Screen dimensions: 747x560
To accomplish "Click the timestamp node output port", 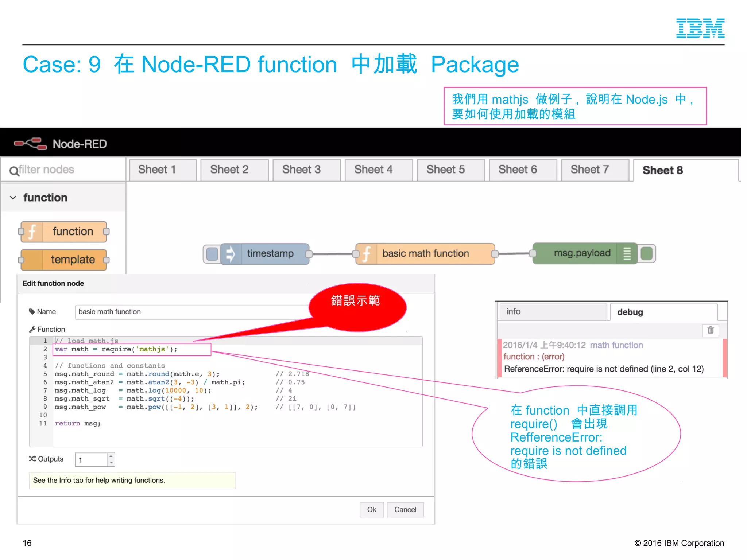I will tap(309, 254).
